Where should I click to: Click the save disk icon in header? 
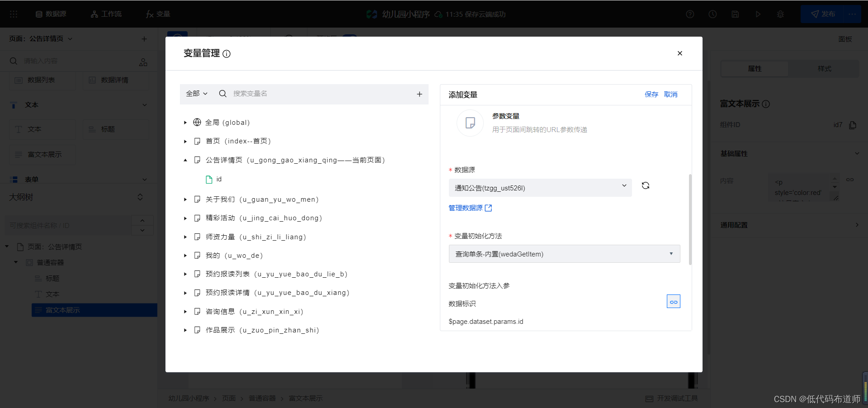(735, 14)
